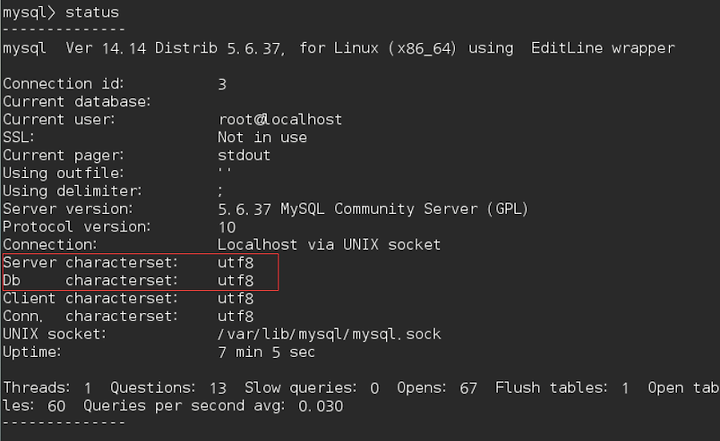This screenshot has height=441, width=720.
Task: Click the Opens value 67
Action: click(468, 389)
